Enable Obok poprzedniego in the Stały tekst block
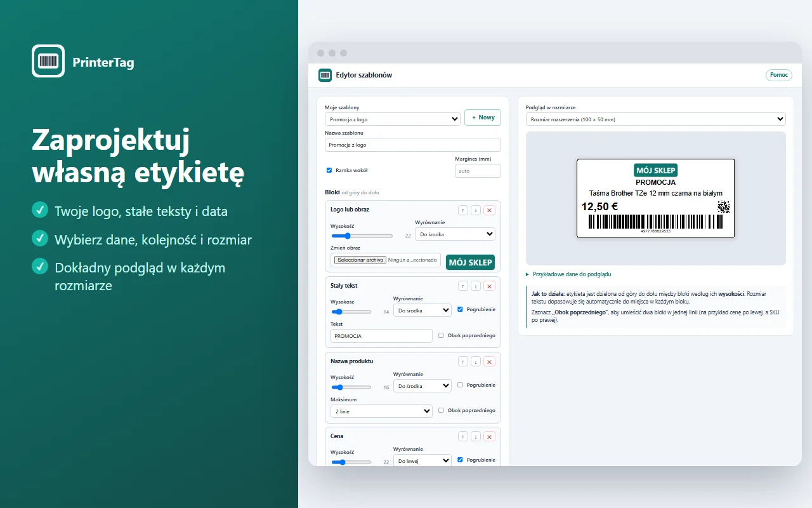Image resolution: width=812 pixels, height=508 pixels. point(441,335)
